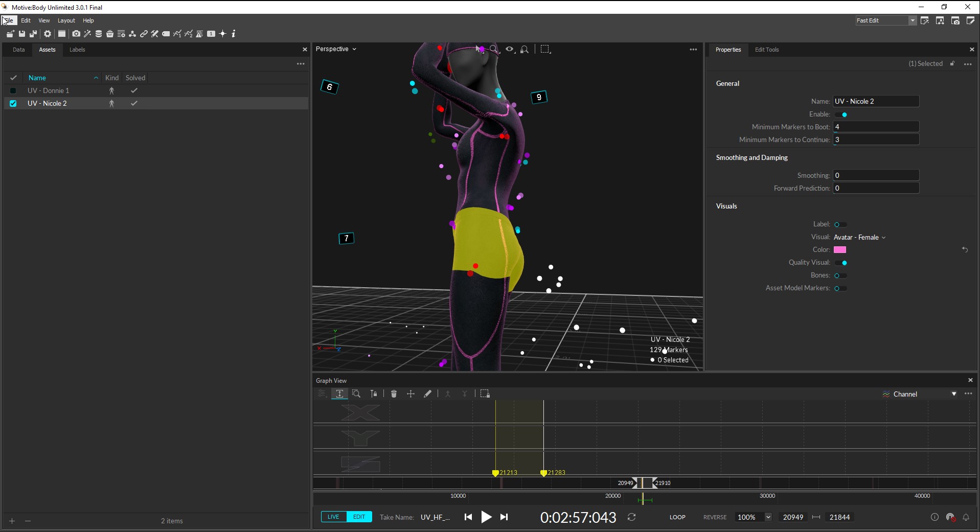Open the Properties pane three-dot menu
This screenshot has width=980, height=532.
tap(968, 64)
